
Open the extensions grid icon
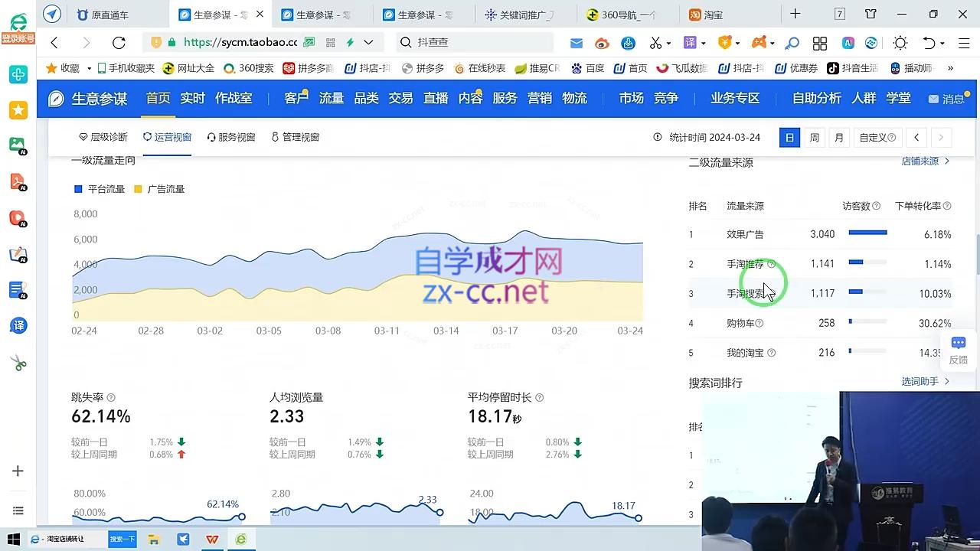[820, 43]
